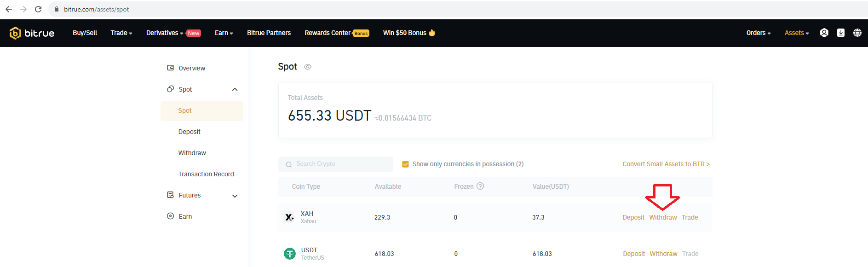Open the Assets dropdown menu
868x267 pixels.
pos(796,33)
